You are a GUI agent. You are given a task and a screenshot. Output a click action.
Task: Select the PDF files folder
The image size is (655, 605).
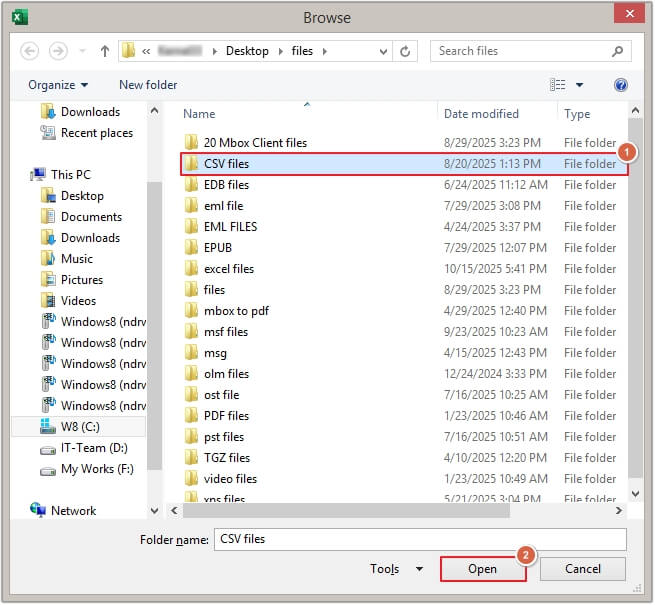point(404,416)
